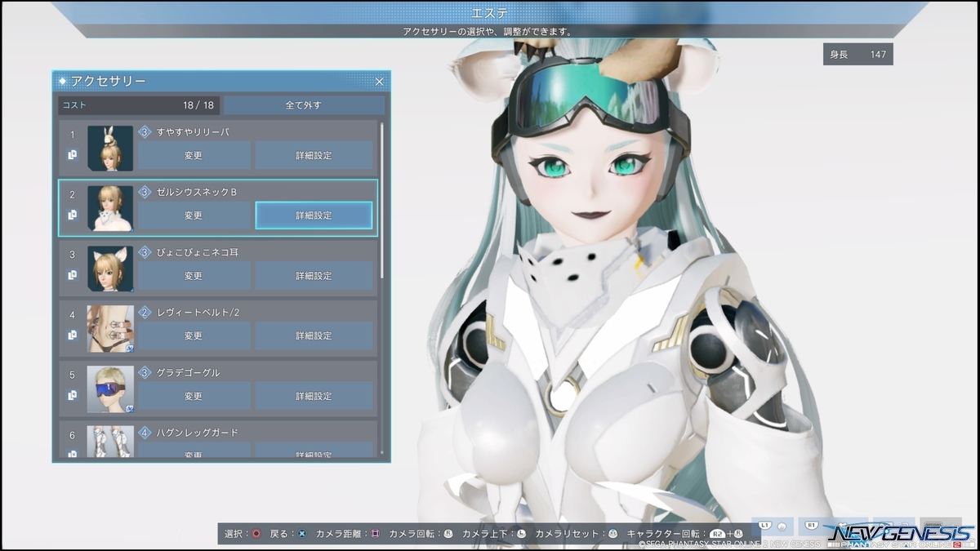Click the ゼルシウスネックB item name

197,192
